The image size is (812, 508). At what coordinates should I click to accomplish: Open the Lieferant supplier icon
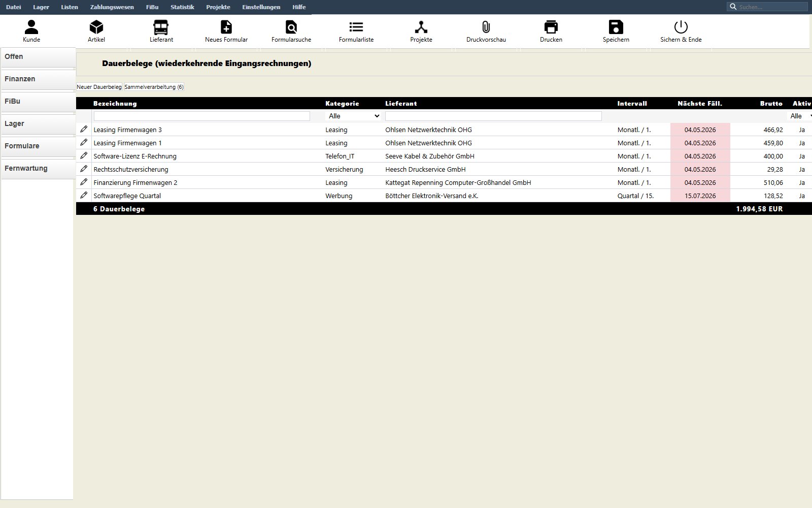tap(161, 27)
